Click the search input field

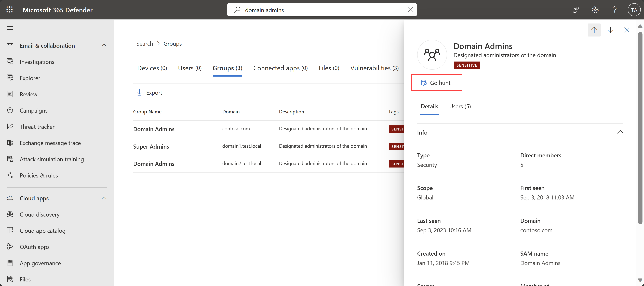(322, 9)
